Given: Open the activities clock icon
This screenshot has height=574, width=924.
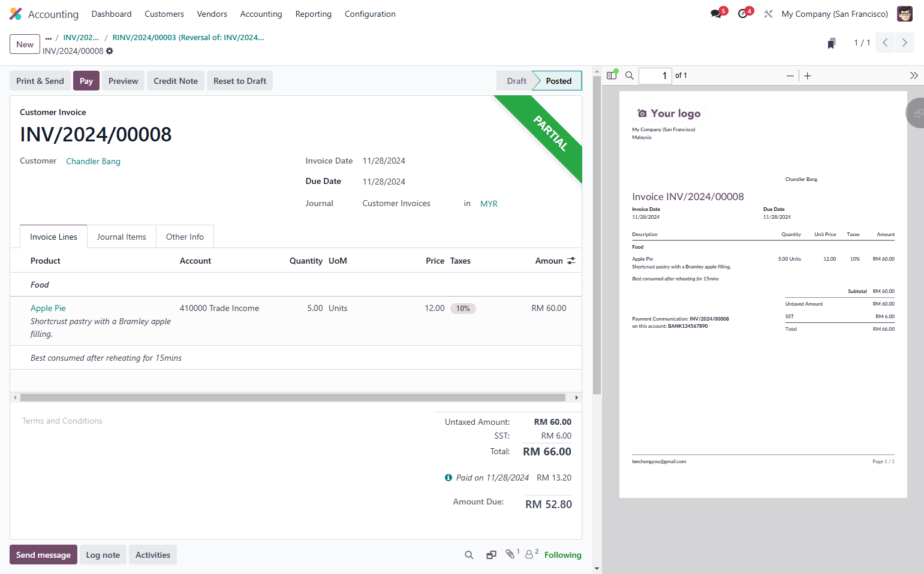Looking at the screenshot, I should point(743,14).
